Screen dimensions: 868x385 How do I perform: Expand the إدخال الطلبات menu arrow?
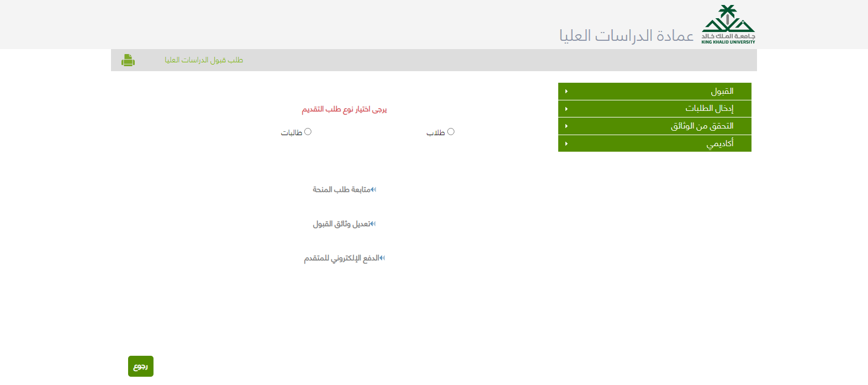tap(567, 109)
